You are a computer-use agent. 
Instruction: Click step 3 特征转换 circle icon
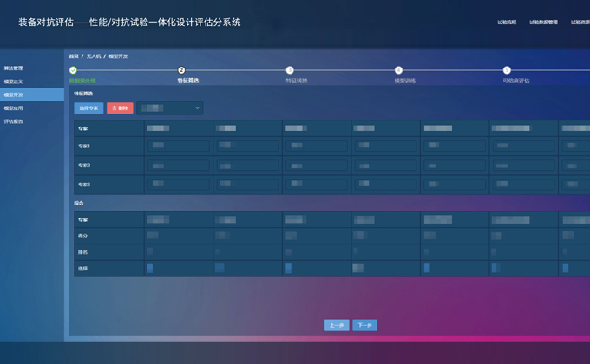click(x=290, y=70)
